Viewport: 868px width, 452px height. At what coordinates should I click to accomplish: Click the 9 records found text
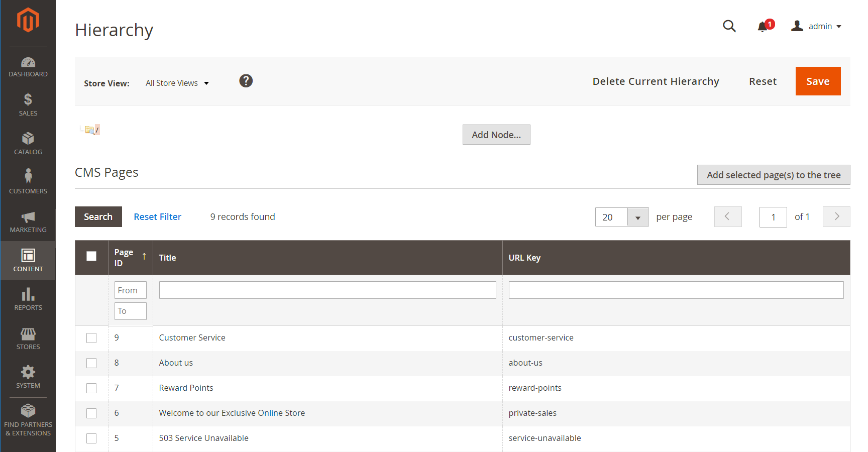[243, 216]
